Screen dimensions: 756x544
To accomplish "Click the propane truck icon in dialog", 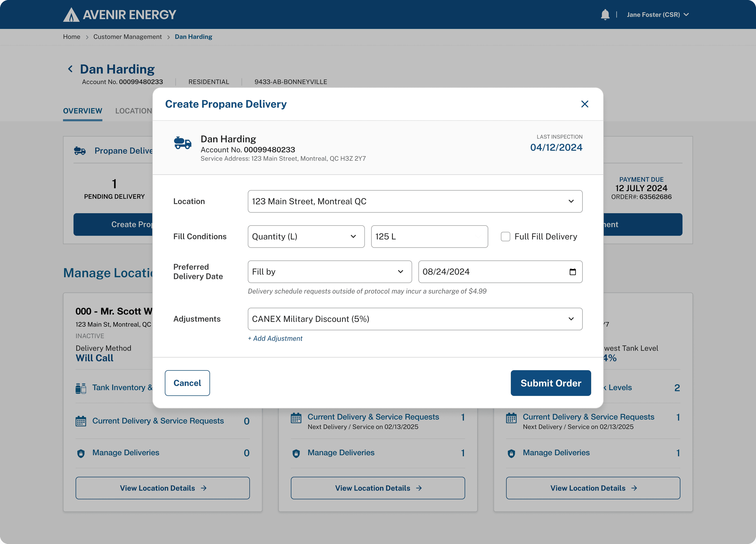I will click(183, 143).
